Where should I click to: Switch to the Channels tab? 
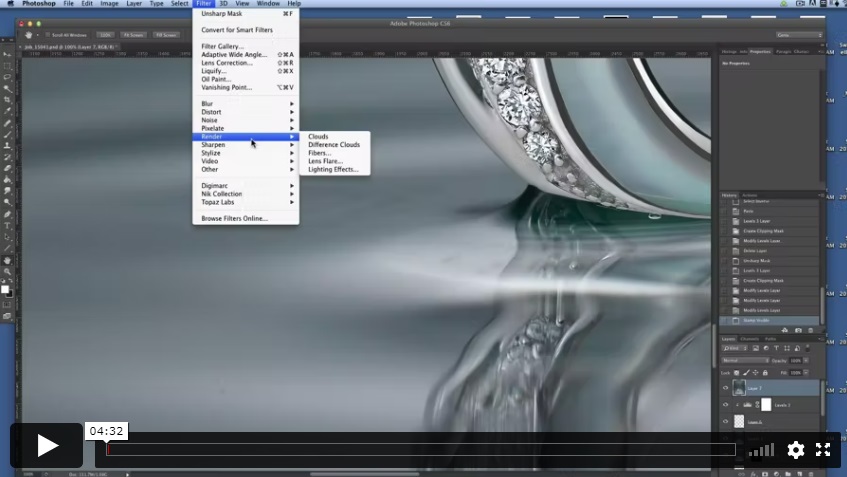click(749, 339)
